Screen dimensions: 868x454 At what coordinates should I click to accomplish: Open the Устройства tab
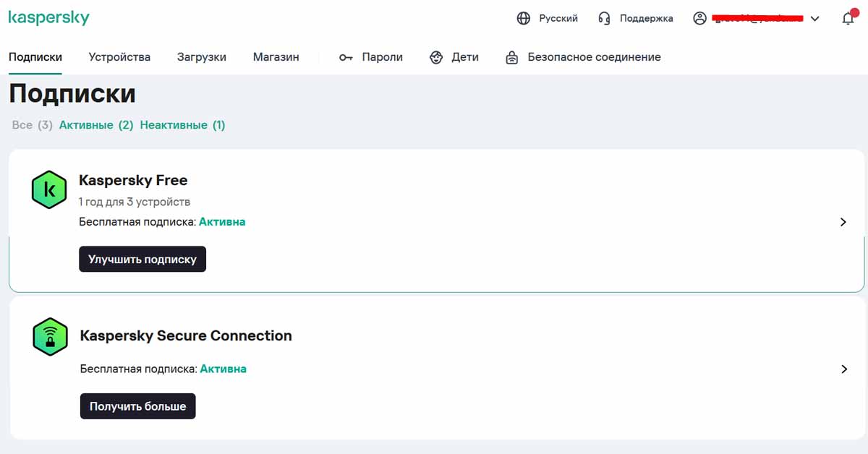pos(119,57)
